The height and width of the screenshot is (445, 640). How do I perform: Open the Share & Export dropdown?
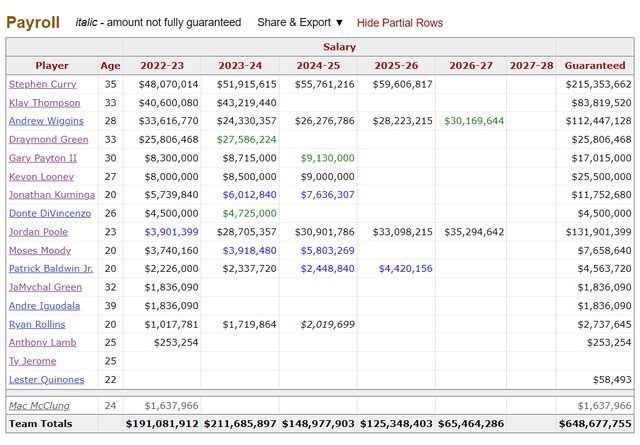pyautogui.click(x=300, y=22)
